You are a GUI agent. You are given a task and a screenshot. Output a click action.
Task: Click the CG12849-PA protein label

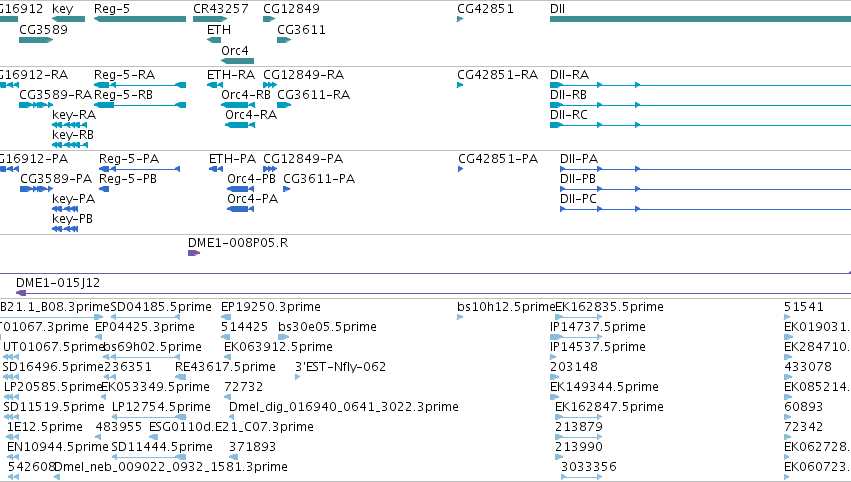click(x=303, y=158)
